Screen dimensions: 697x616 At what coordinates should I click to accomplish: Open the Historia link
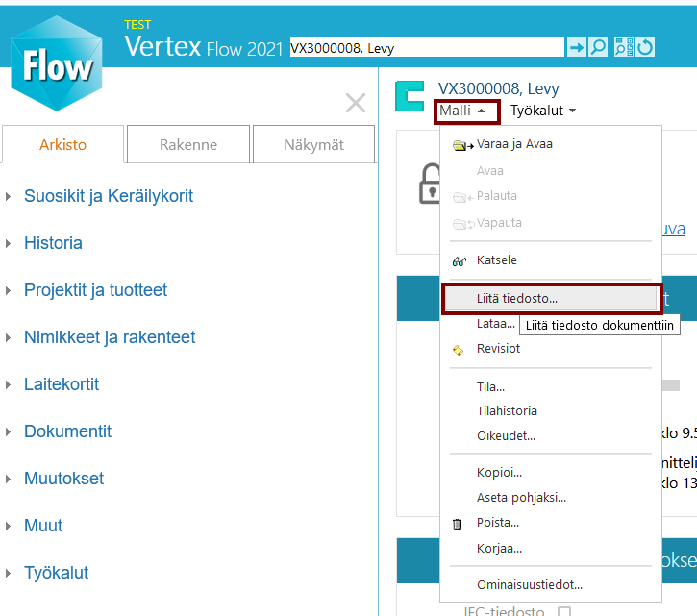53,243
